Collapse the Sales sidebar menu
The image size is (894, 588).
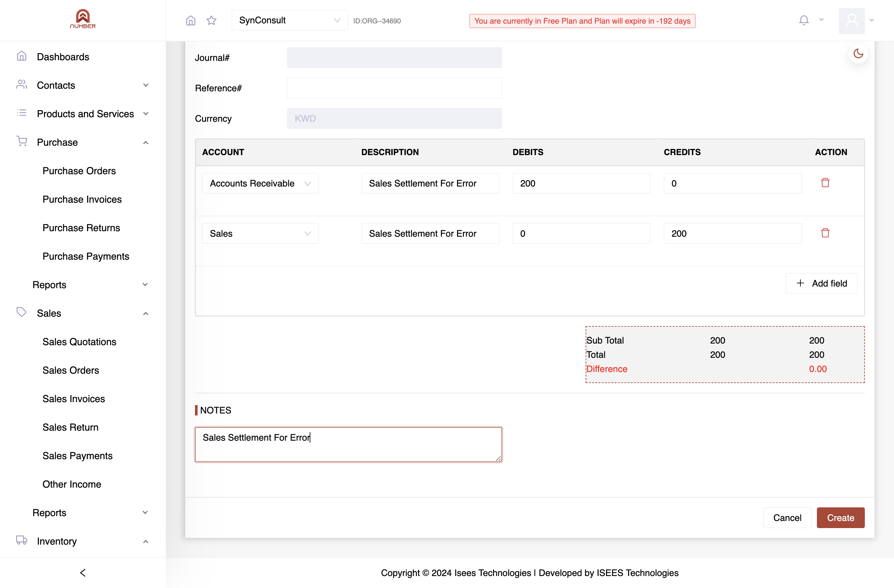[83, 313]
